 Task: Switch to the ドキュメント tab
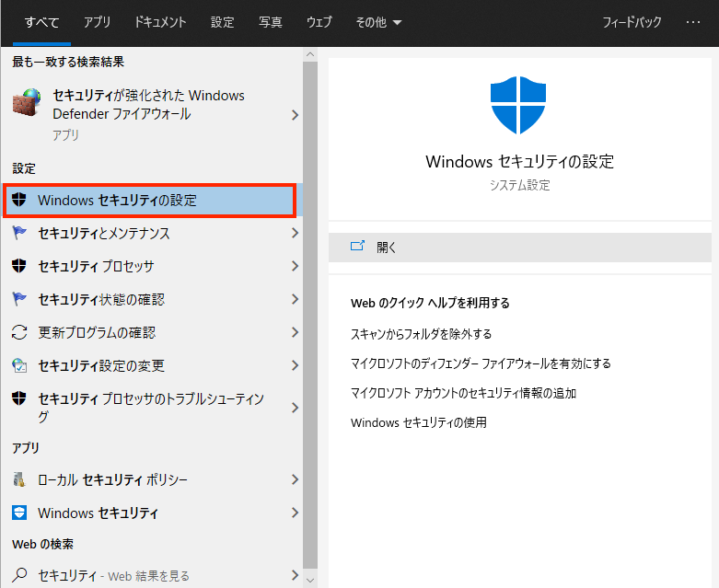coord(160,22)
